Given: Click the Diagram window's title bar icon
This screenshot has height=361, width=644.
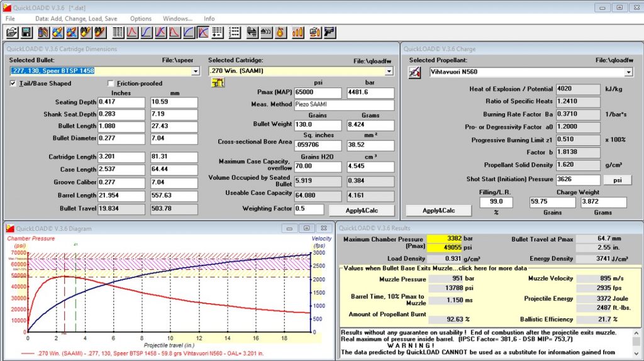Looking at the screenshot, I should (x=10, y=228).
